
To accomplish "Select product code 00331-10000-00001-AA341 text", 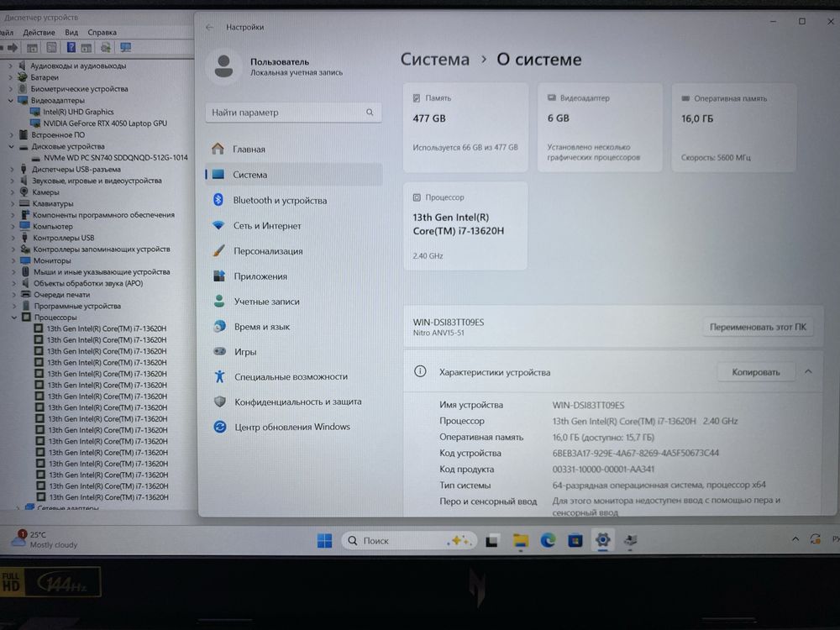I will pyautogui.click(x=603, y=470).
